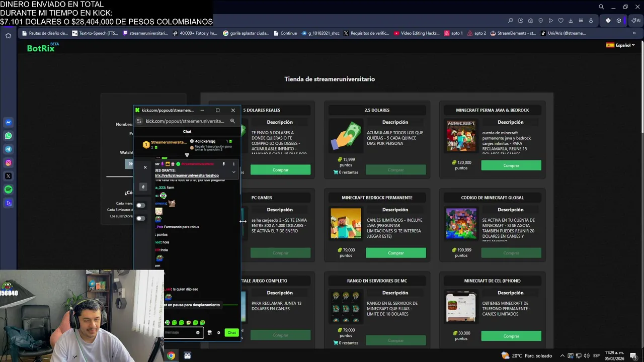Click Comprar for MINECRAFT DE CEL (IPHONE)
Viewport: 644px width, 362px height.
point(511,336)
